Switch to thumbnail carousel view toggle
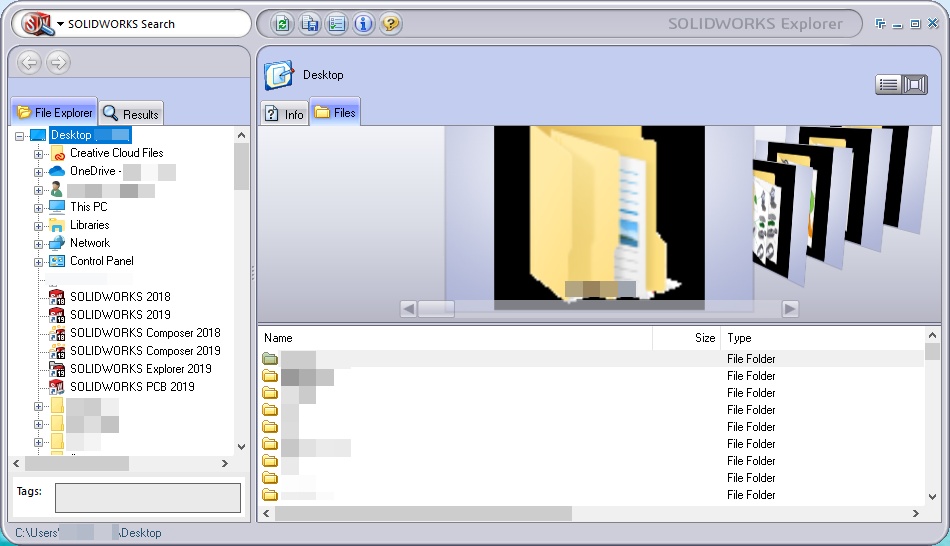 [x=915, y=84]
